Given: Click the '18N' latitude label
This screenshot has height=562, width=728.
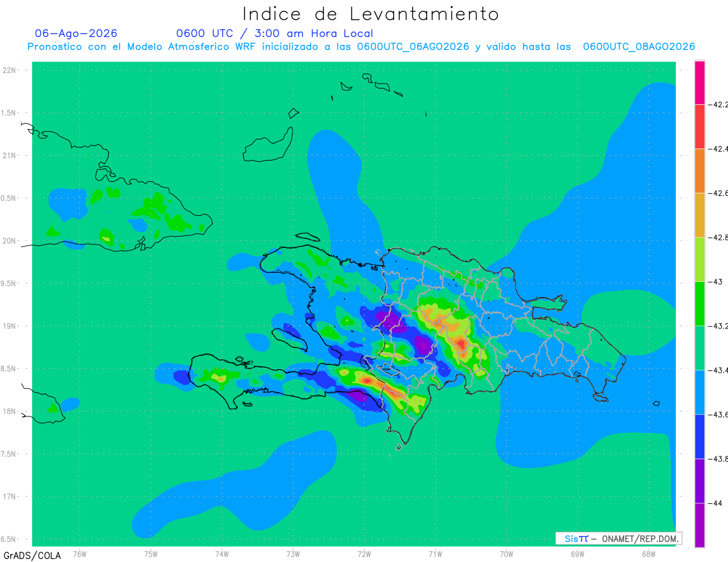Looking at the screenshot, I should tap(9, 412).
